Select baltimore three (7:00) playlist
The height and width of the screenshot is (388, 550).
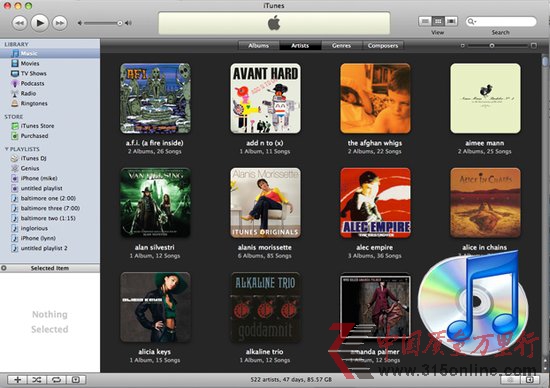tap(50, 208)
